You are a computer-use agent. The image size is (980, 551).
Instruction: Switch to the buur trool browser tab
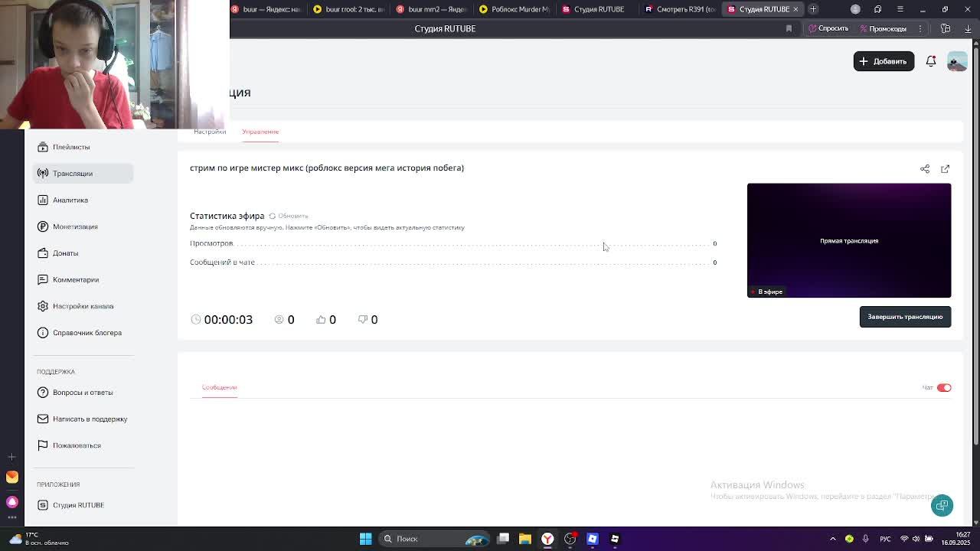coord(348,9)
